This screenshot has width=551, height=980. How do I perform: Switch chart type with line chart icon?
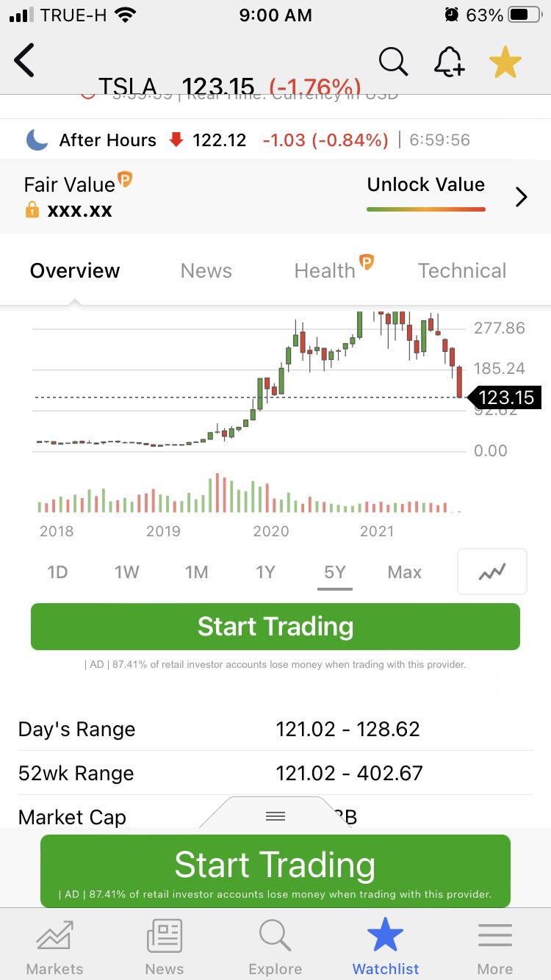click(x=492, y=572)
